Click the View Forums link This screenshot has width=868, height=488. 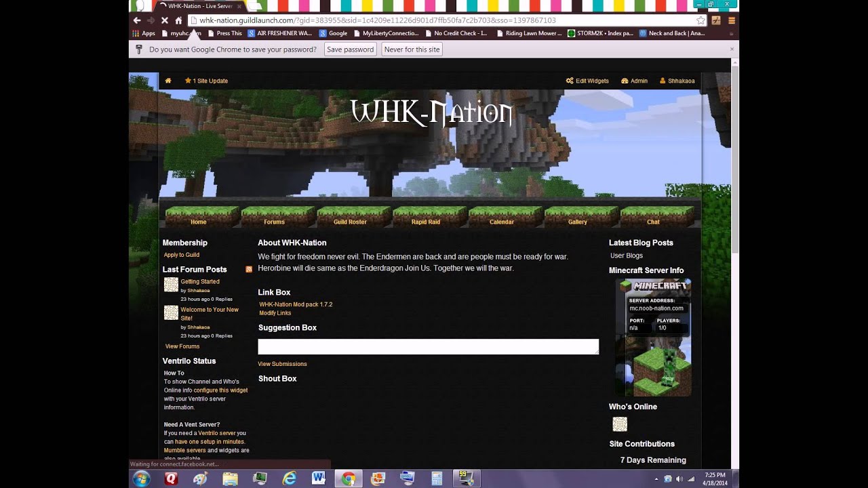(x=182, y=346)
